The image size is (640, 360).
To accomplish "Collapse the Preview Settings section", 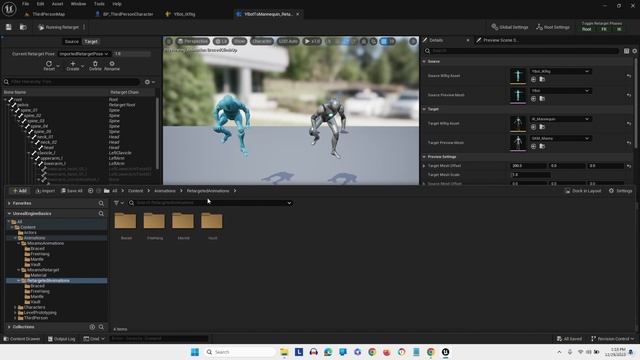I will coord(424,157).
